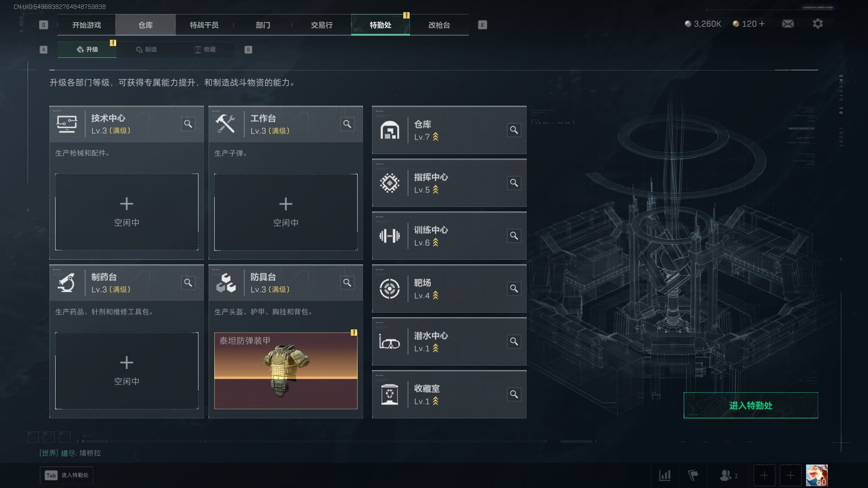Click the 进入特勤处 button
868x488 pixels.
point(750,405)
